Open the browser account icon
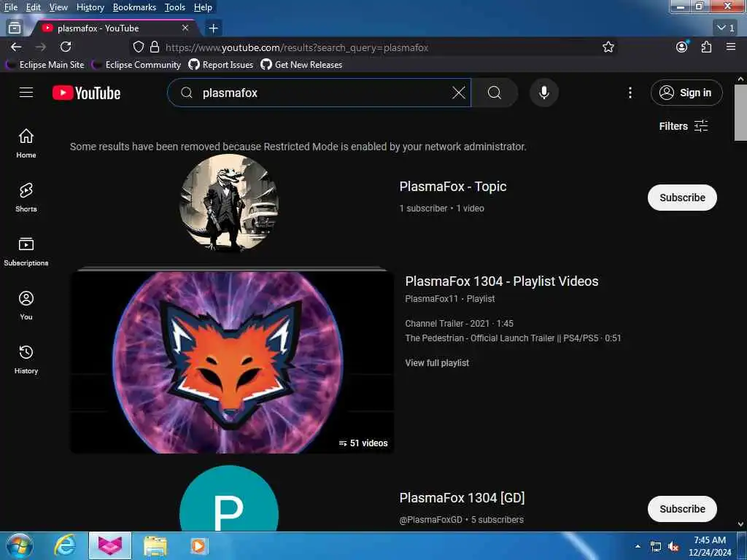The width and height of the screenshot is (747, 560). pyautogui.click(x=682, y=47)
